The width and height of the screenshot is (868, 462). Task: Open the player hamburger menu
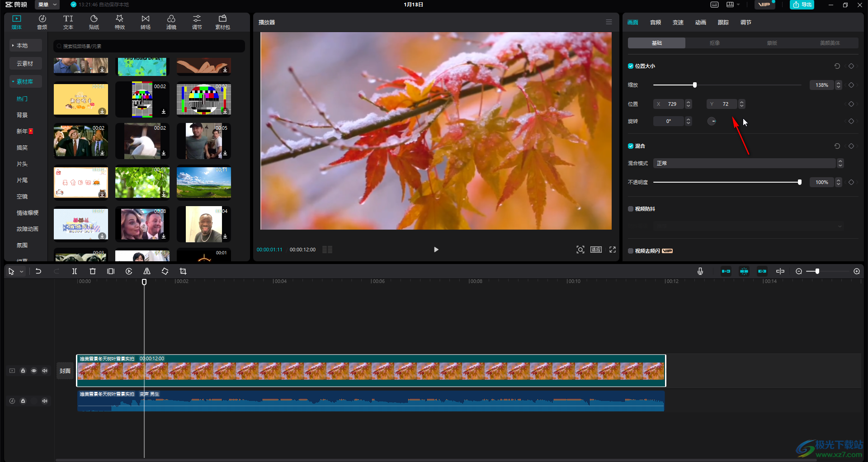point(609,22)
